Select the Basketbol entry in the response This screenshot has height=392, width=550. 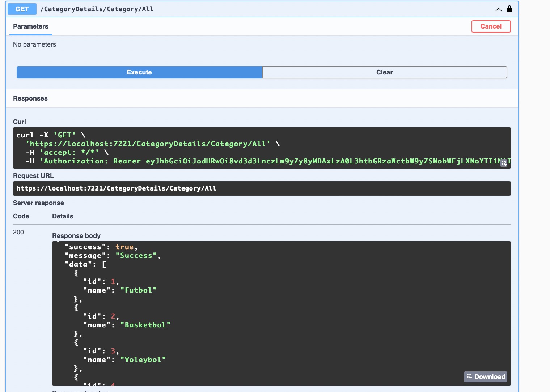tap(146, 325)
